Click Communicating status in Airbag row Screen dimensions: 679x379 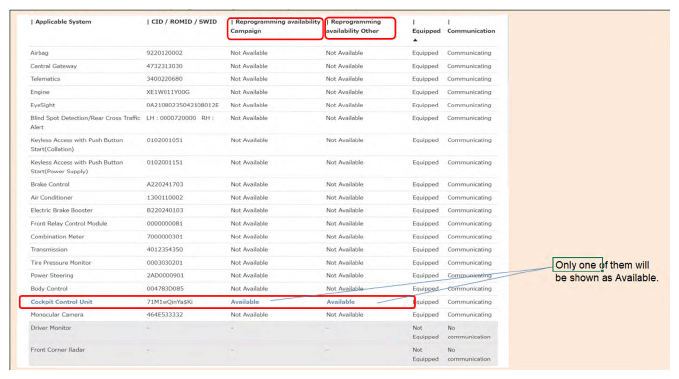tap(469, 53)
